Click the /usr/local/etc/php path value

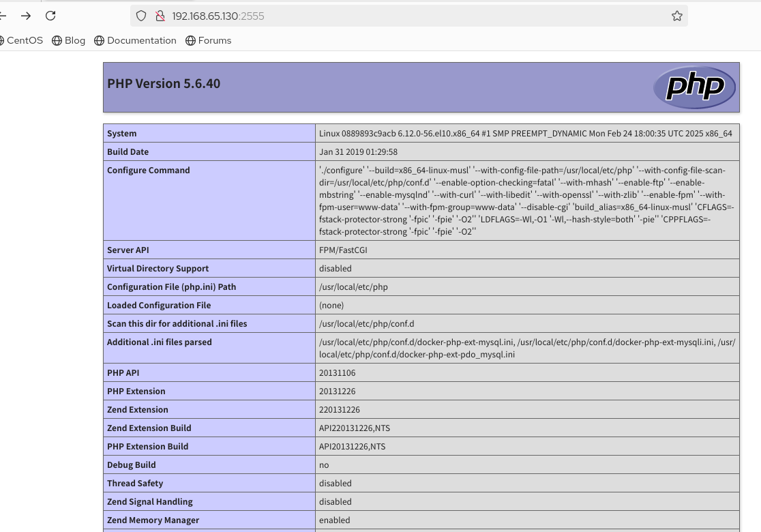point(353,287)
